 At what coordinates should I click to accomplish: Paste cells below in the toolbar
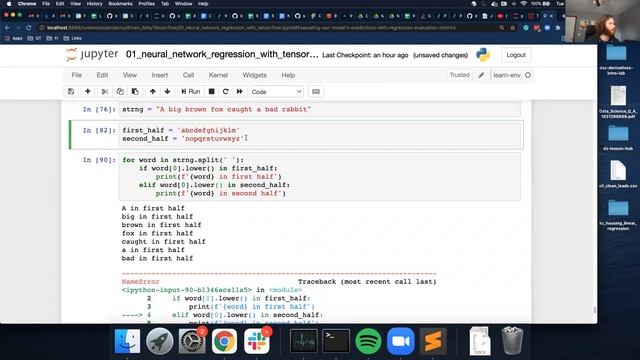click(x=135, y=91)
